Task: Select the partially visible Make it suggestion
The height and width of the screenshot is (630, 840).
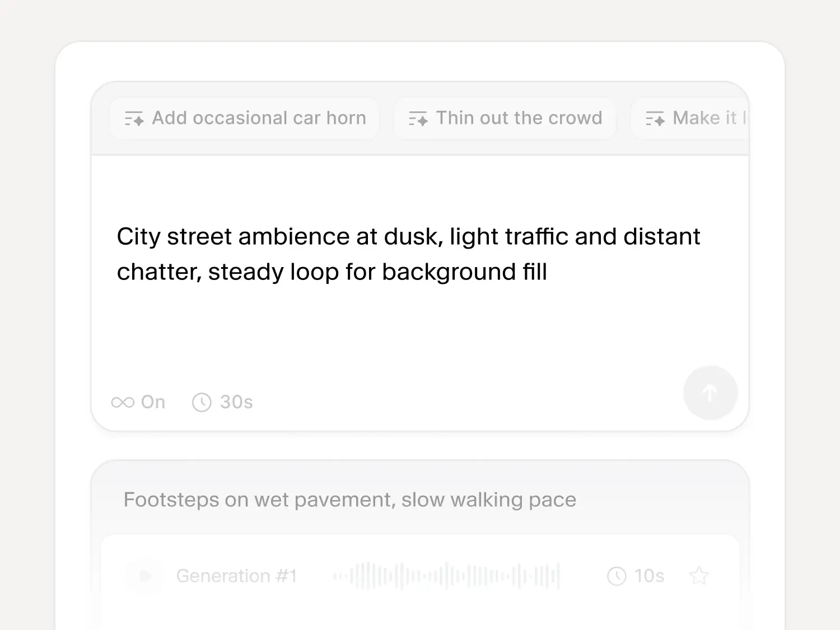Action: (690, 118)
